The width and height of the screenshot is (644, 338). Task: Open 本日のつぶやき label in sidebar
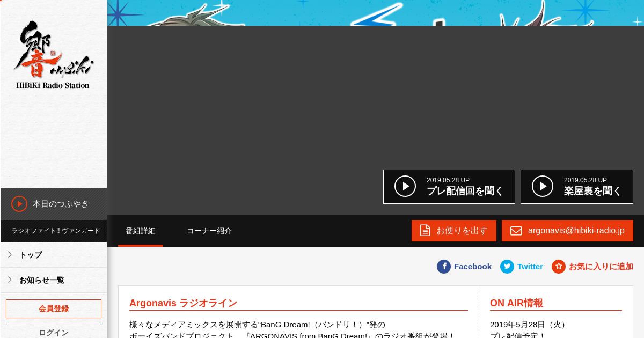[x=61, y=204]
